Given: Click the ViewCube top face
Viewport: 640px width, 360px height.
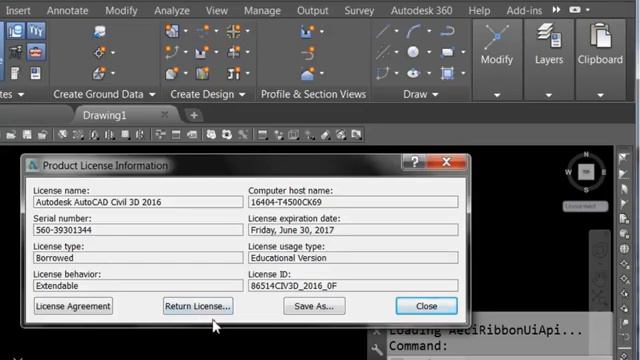Looking at the screenshot, I should [586, 172].
